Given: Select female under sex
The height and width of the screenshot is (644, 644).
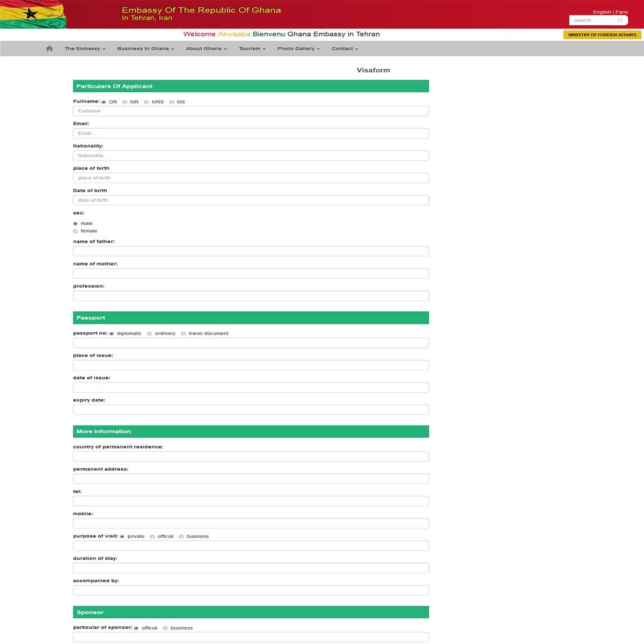Looking at the screenshot, I should coord(75,231).
